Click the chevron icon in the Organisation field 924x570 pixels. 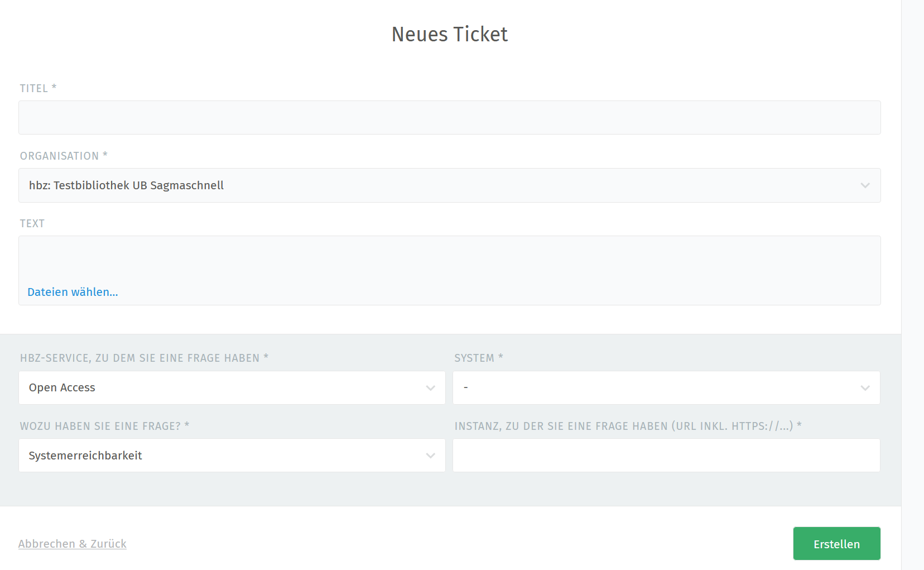(x=865, y=185)
